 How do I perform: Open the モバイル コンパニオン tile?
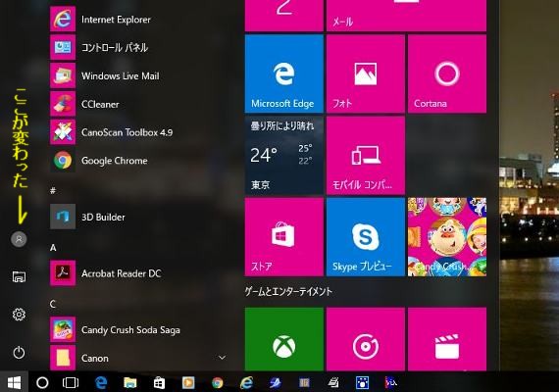pyautogui.click(x=366, y=156)
